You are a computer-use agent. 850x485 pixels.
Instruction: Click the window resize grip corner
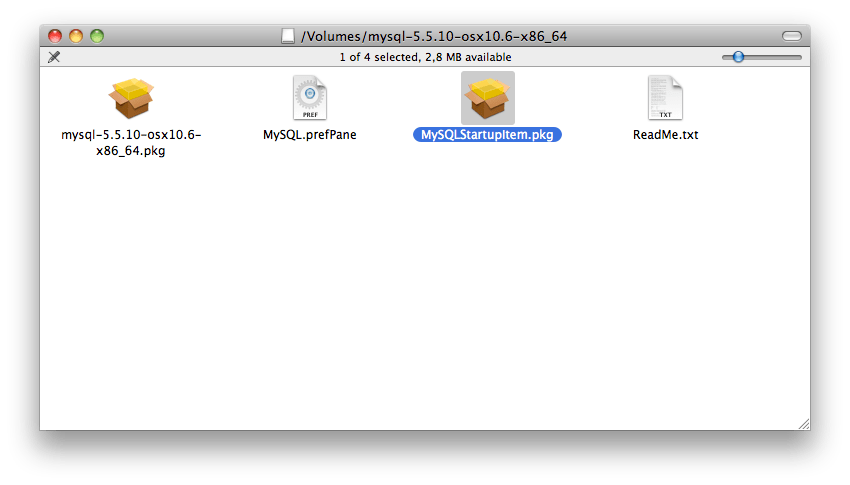click(x=804, y=424)
